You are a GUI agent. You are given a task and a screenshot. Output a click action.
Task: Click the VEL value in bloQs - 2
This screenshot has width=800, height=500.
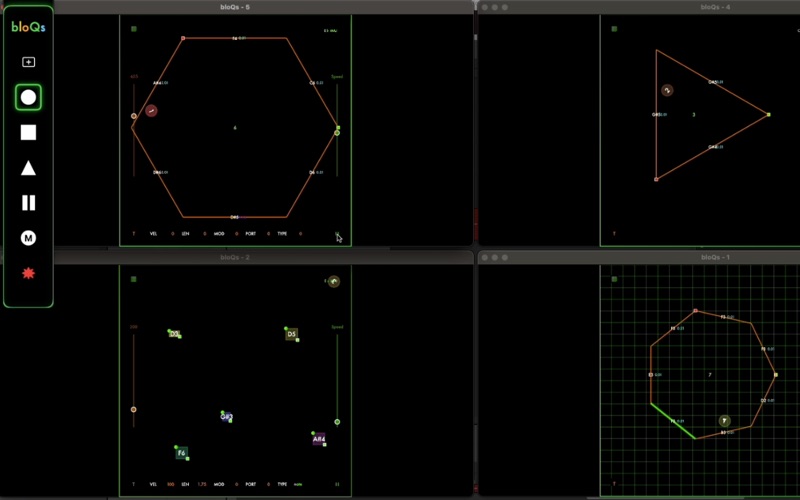tap(171, 484)
